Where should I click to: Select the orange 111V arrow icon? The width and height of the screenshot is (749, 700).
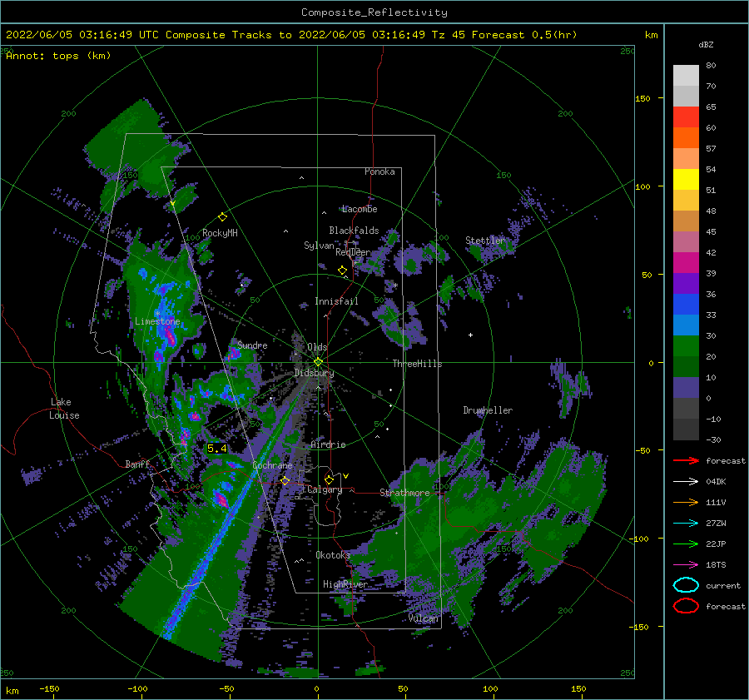686,502
